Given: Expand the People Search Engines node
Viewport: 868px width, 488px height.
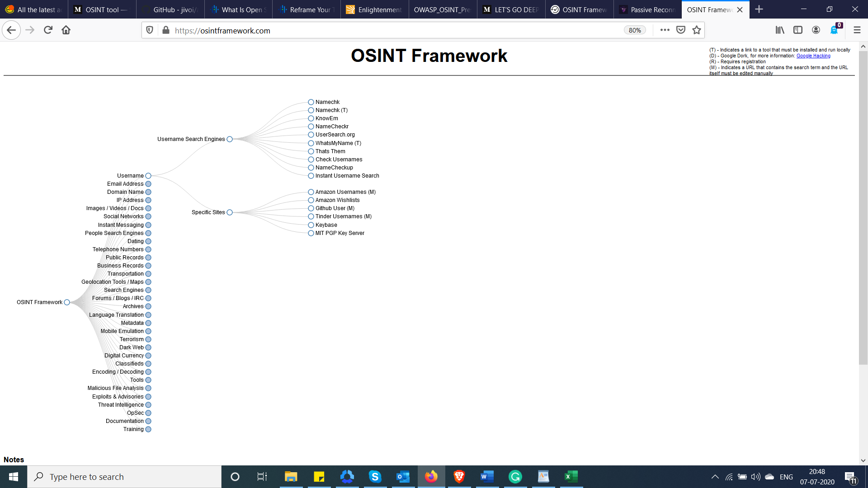Looking at the screenshot, I should coord(148,233).
